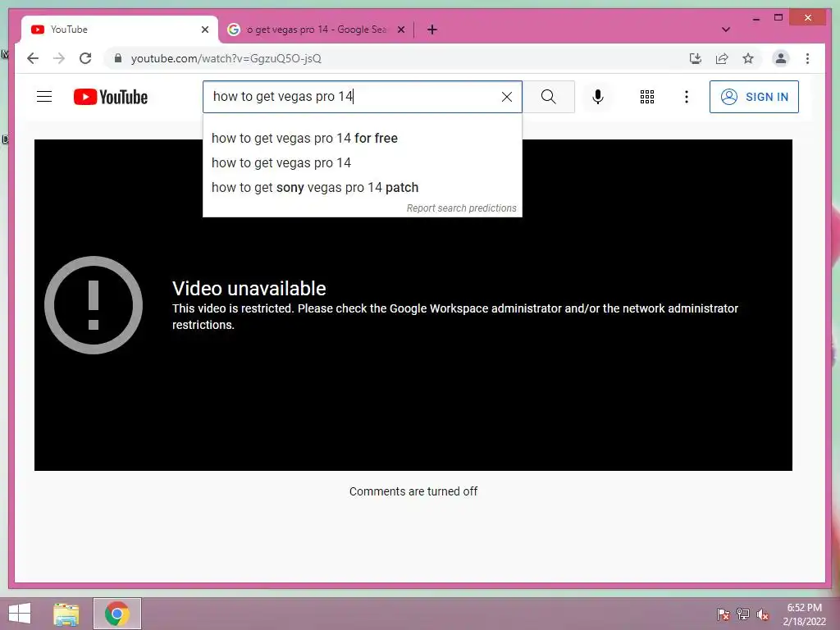Click the magnifier search button
This screenshot has width=840, height=630.
(548, 97)
